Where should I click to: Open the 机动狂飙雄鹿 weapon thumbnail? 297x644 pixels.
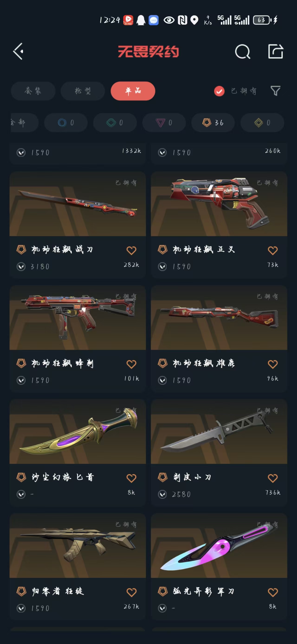pos(219,318)
